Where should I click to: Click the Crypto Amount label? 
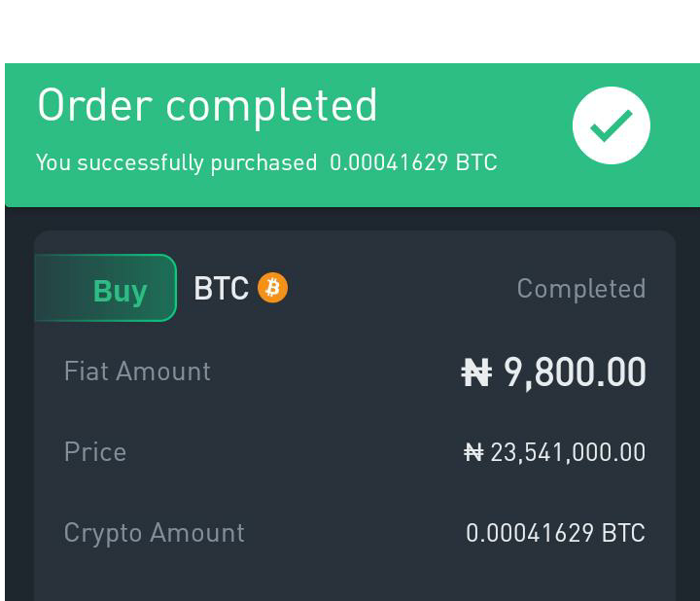coord(154,533)
